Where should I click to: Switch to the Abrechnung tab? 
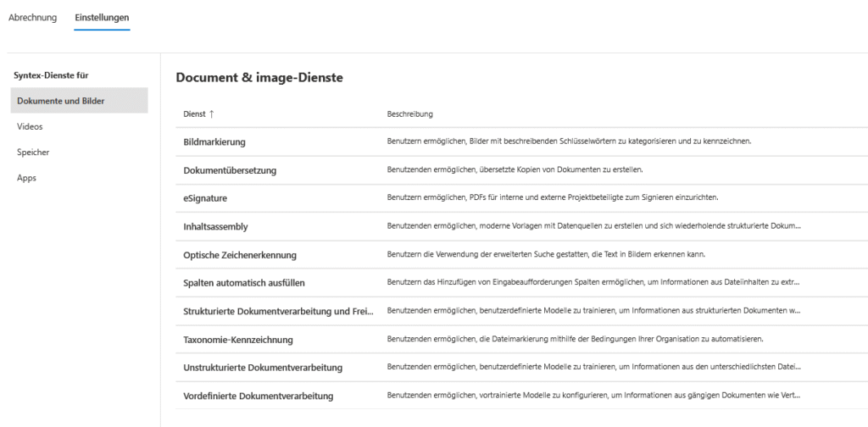click(32, 18)
